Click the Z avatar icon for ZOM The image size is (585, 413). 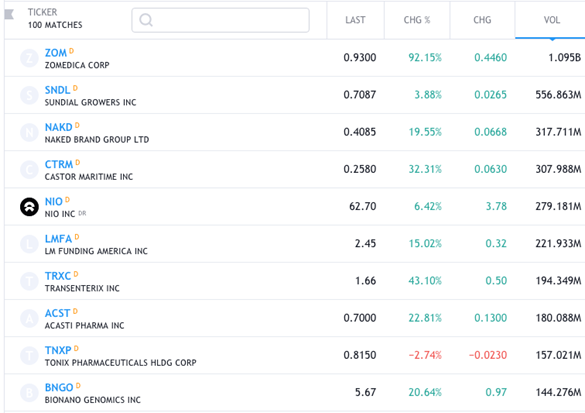pyautogui.click(x=29, y=58)
